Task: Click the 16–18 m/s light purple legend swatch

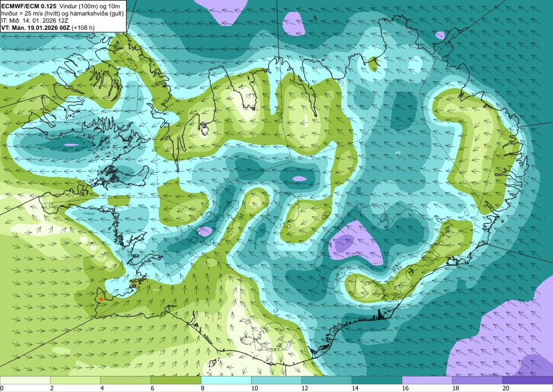Action: [x=427, y=380]
